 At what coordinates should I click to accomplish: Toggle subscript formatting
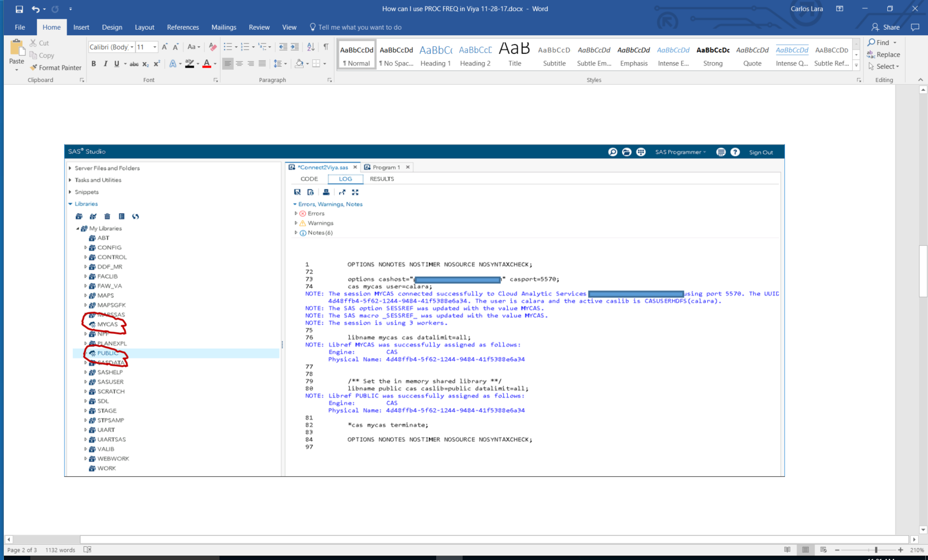(145, 64)
